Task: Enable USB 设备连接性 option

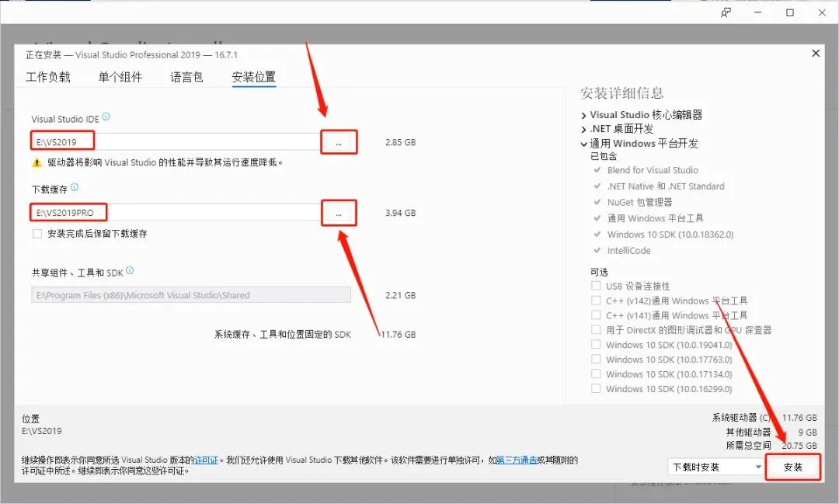Action: 596,286
